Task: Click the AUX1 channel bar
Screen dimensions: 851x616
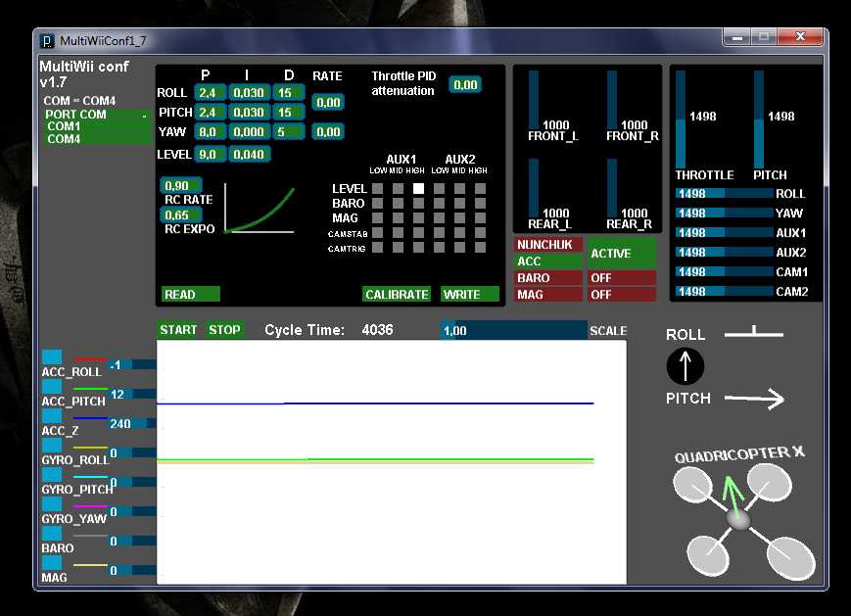Action: tap(725, 232)
